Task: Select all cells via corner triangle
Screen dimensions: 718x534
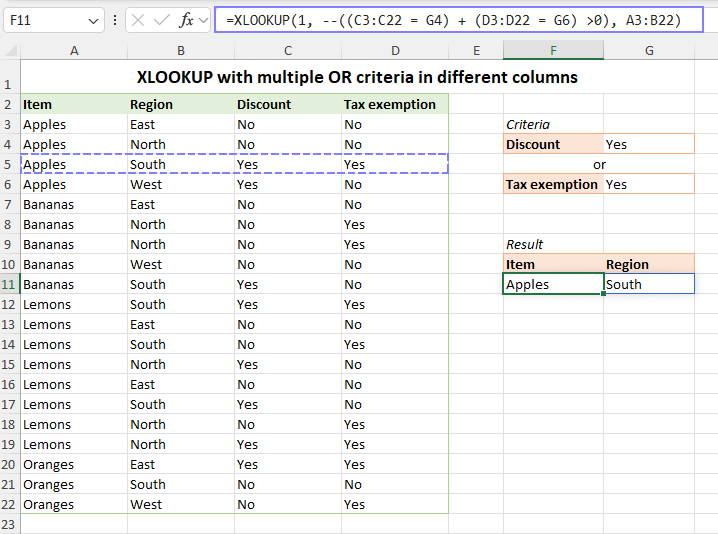Action: click(x=10, y=50)
